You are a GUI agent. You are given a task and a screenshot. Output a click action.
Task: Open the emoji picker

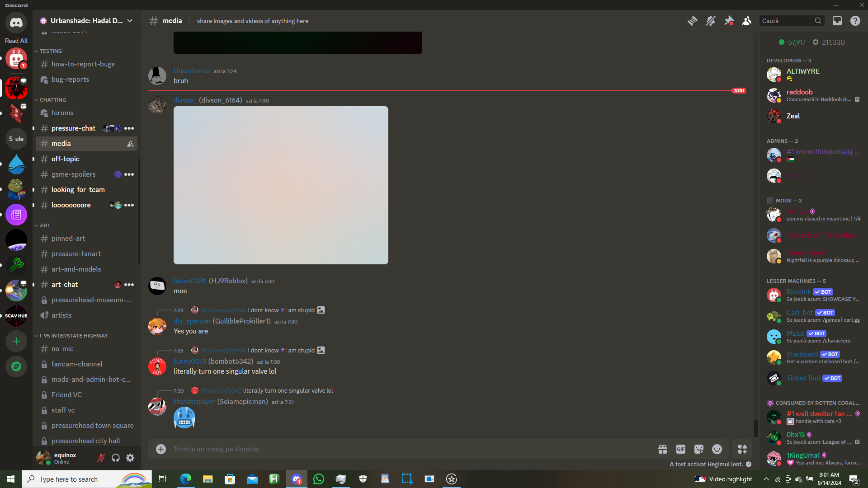point(717,449)
